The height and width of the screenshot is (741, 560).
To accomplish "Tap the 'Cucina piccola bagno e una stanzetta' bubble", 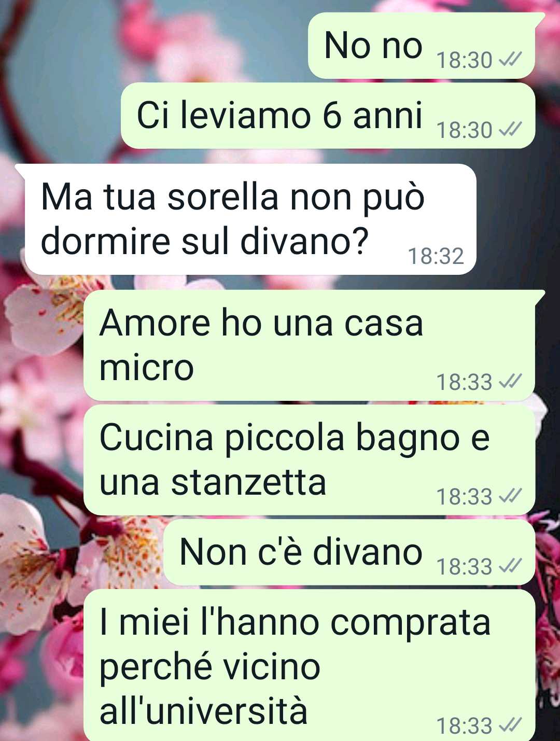I will point(310,460).
